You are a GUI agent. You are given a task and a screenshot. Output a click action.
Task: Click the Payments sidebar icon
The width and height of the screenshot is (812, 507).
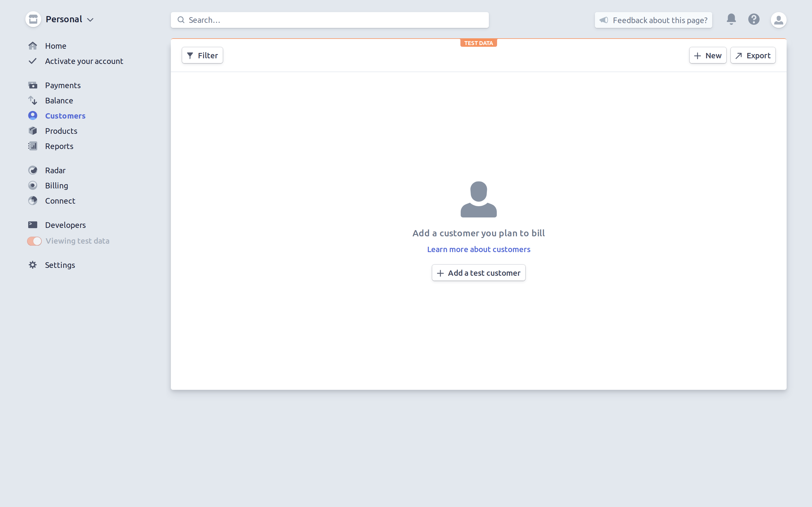pyautogui.click(x=32, y=85)
